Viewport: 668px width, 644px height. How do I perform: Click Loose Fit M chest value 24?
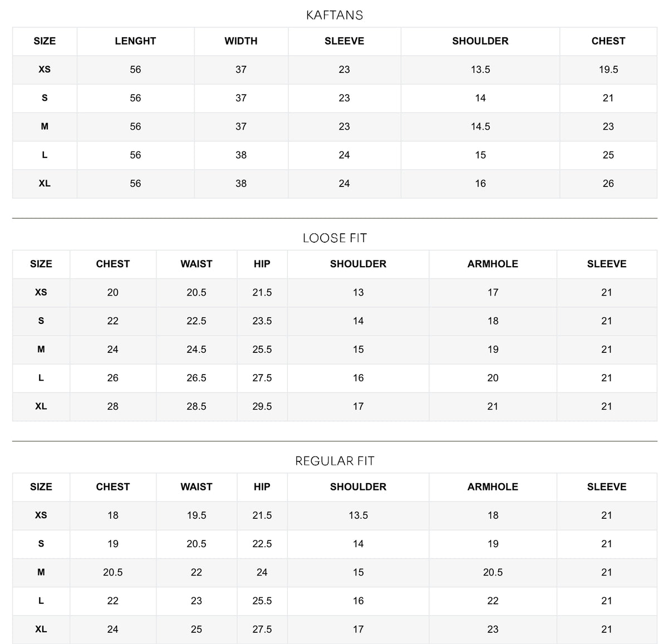(x=113, y=350)
